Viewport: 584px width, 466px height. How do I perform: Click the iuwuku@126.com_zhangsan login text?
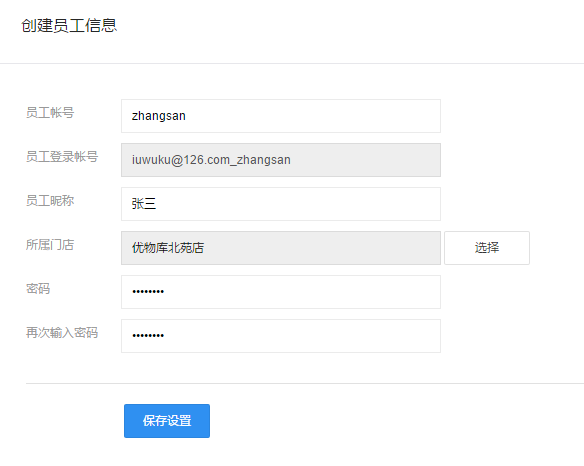(x=211, y=160)
